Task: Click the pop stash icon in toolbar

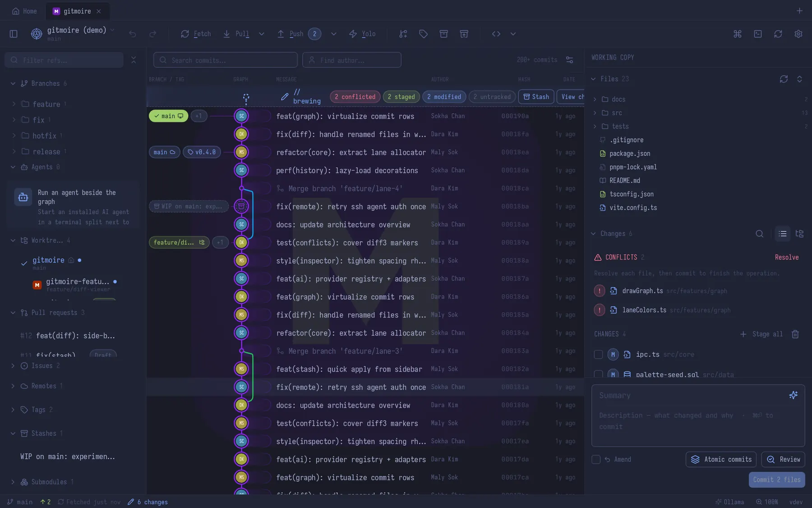Action: 464,34
